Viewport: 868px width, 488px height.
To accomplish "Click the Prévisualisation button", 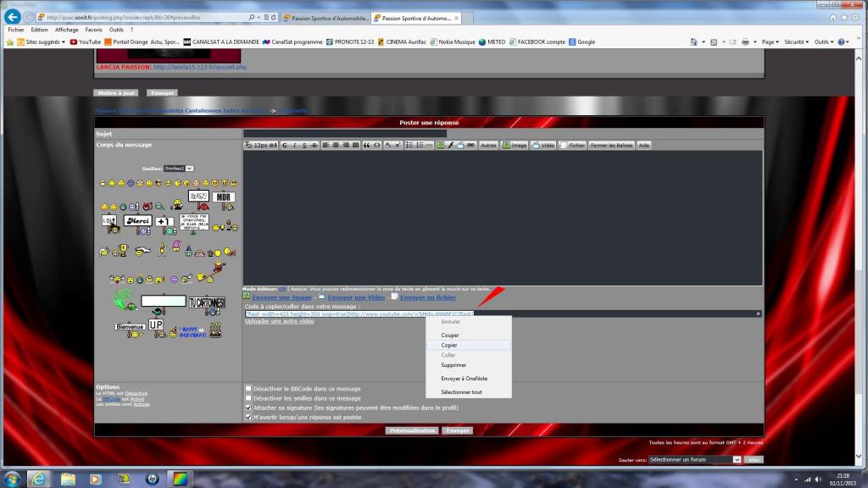I will (x=413, y=430).
